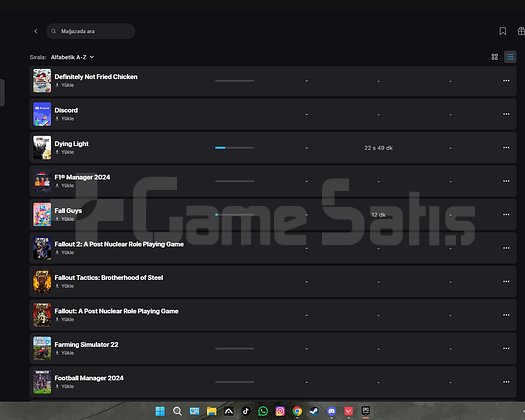The width and height of the screenshot is (525, 420).
Task: Click Yükle under Farming Simulator 22
Action: pos(65,353)
